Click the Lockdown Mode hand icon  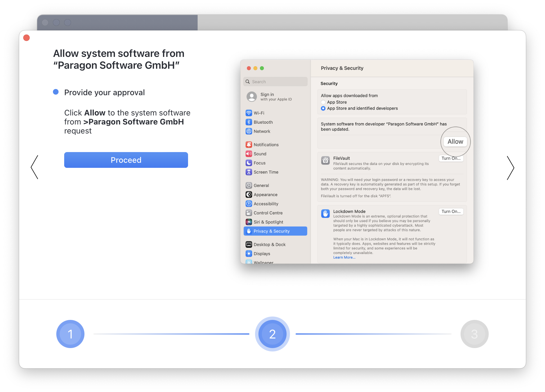tap(325, 214)
